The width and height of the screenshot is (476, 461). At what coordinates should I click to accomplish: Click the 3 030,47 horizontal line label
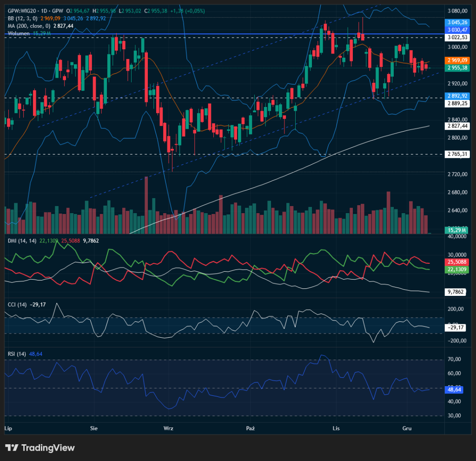pyautogui.click(x=457, y=30)
